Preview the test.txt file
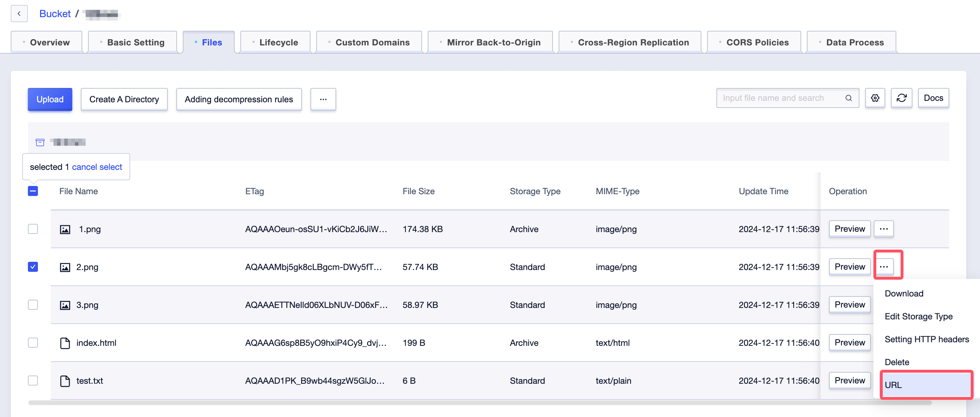This screenshot has width=980, height=417. click(849, 381)
